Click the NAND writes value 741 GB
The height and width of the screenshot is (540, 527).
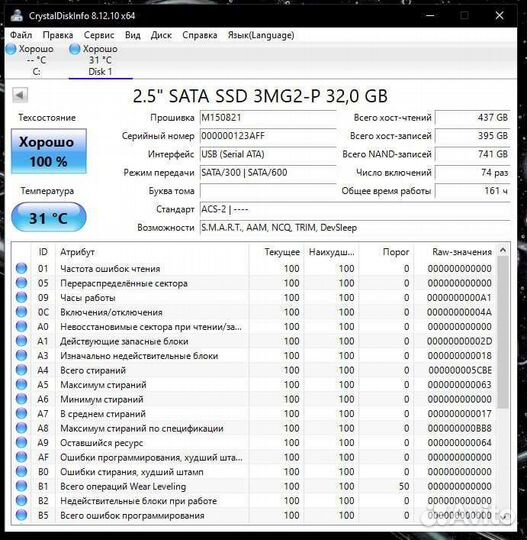pyautogui.click(x=473, y=154)
